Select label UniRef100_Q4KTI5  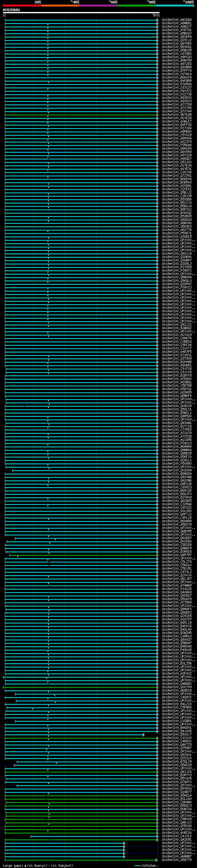(177, 744)
